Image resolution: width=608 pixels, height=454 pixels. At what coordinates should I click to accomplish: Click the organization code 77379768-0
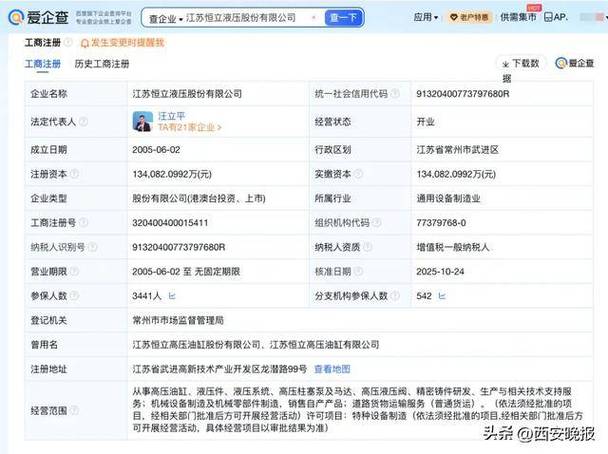(x=441, y=223)
